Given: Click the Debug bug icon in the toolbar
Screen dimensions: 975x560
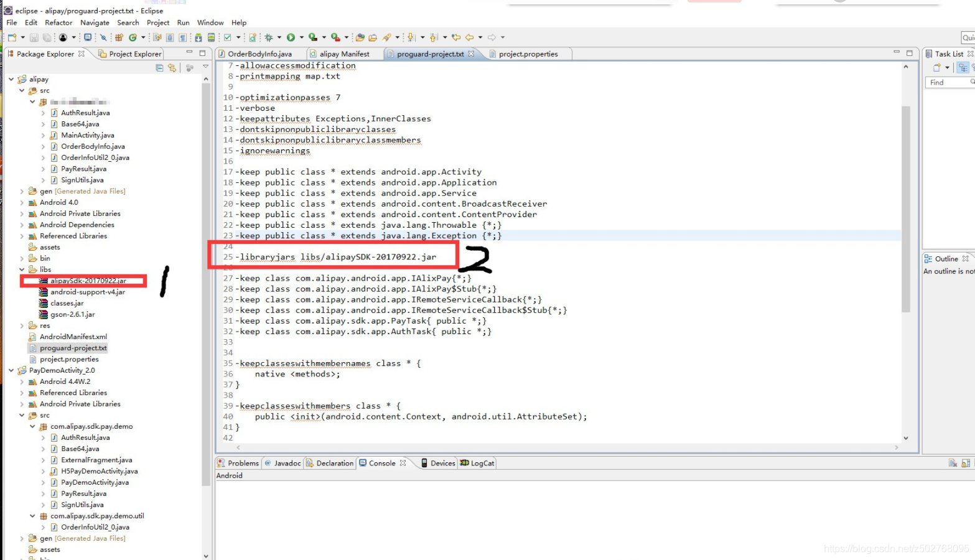Looking at the screenshot, I should pos(269,37).
